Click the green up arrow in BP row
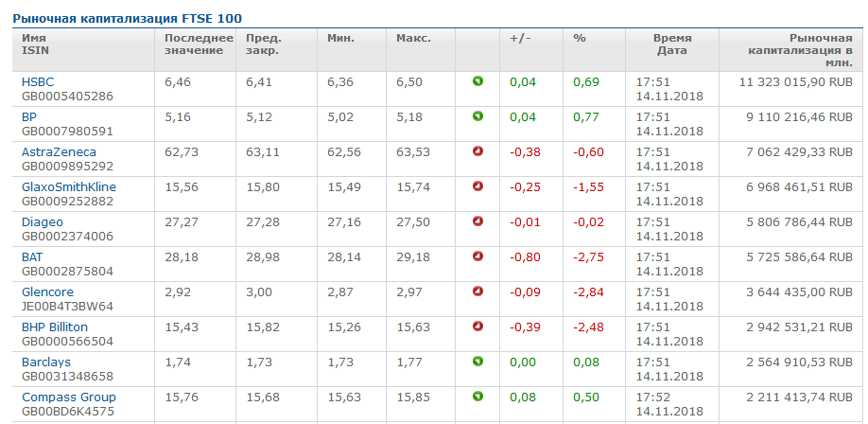Viewport: 868px width, 424px height. pos(477,116)
